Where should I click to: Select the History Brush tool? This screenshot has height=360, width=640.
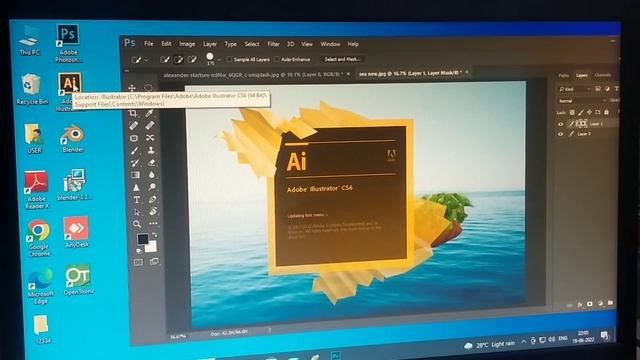pyautogui.click(x=135, y=163)
